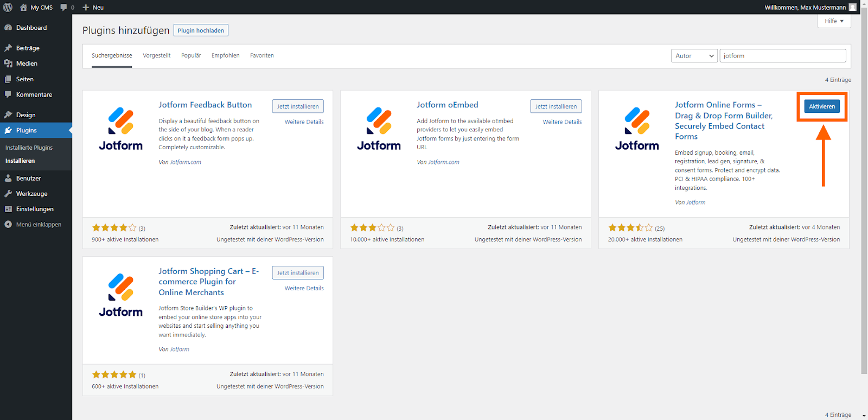Switch to the Favoriten tab
Screen dimensions: 868x420
[x=262, y=55]
